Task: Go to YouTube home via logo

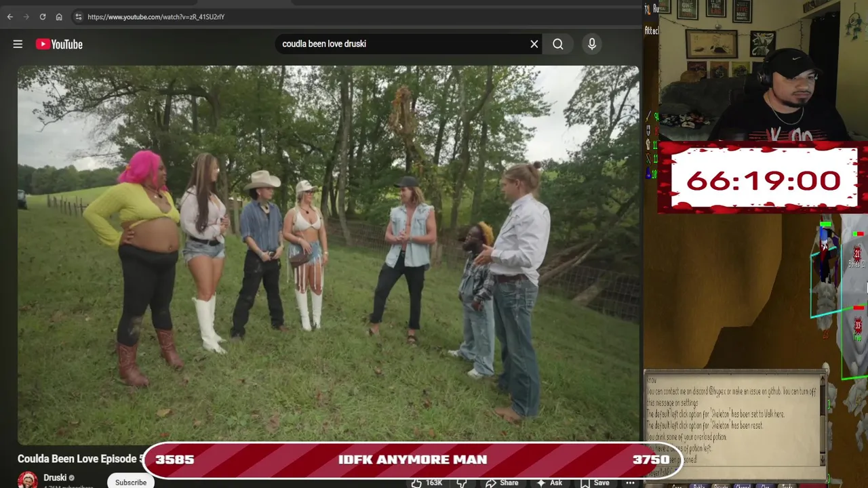Action: [59, 44]
